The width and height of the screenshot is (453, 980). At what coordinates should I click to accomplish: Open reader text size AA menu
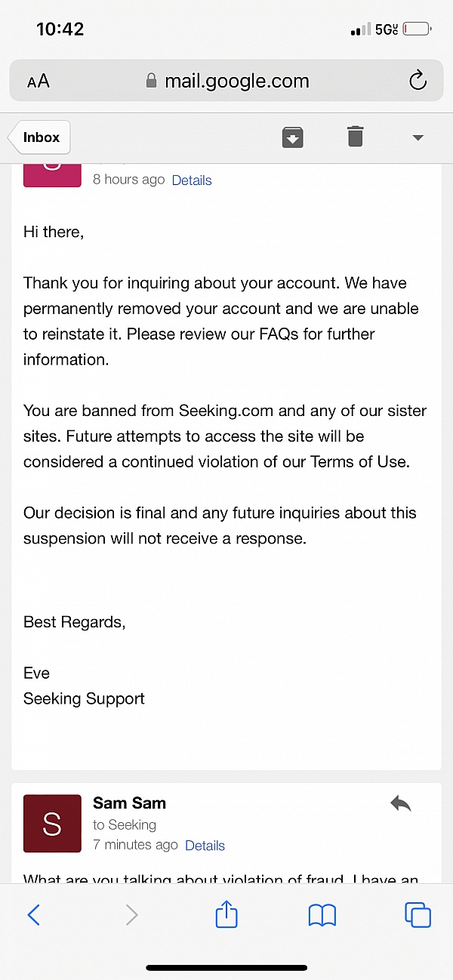[38, 82]
